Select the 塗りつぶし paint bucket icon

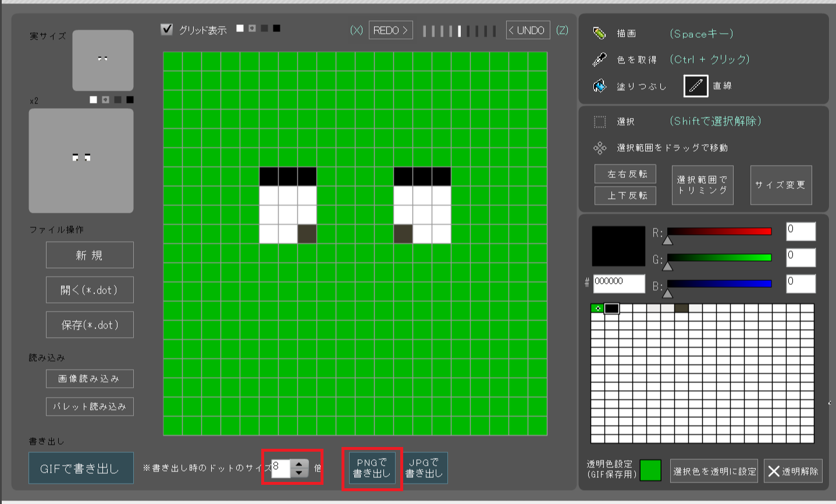point(599,86)
